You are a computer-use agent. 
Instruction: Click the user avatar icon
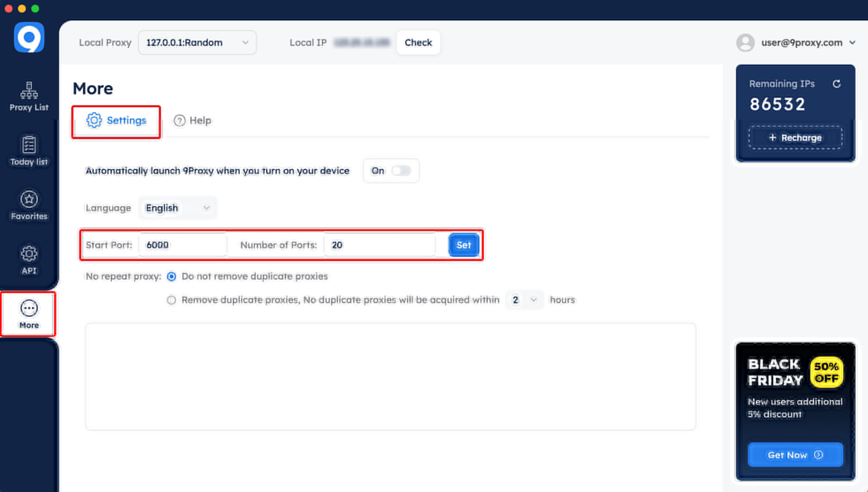coord(745,42)
